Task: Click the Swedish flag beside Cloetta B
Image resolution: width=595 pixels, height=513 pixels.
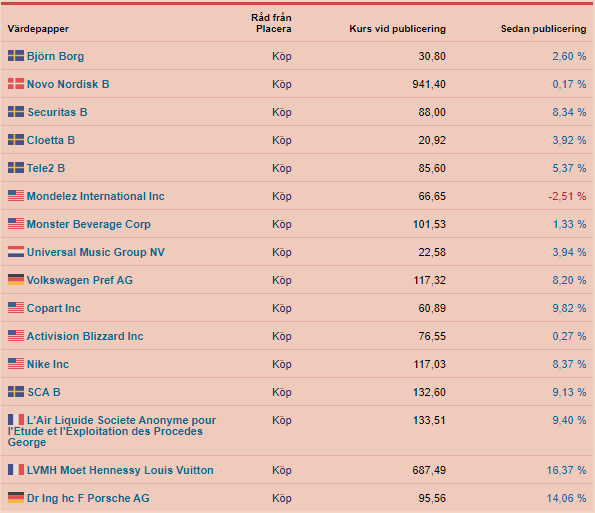Action: coord(16,140)
